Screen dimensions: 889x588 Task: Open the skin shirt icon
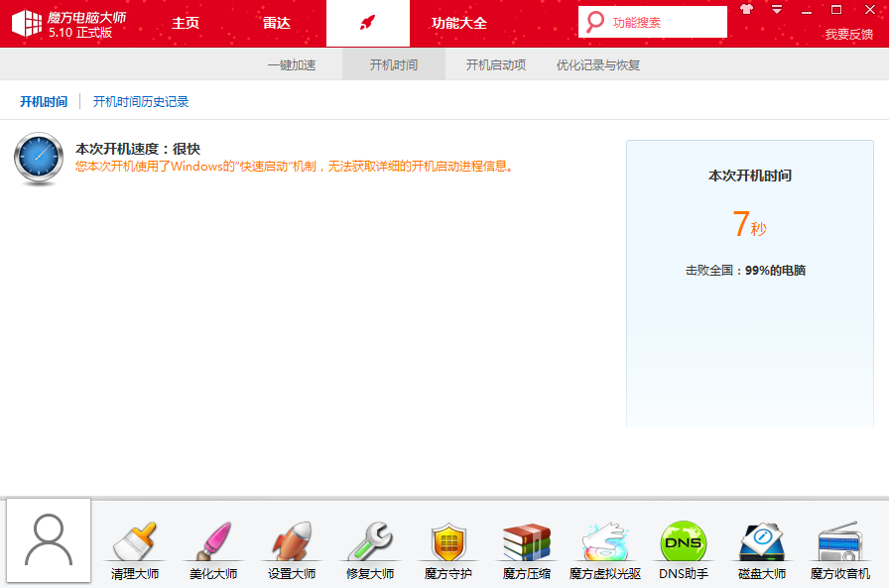(x=747, y=9)
